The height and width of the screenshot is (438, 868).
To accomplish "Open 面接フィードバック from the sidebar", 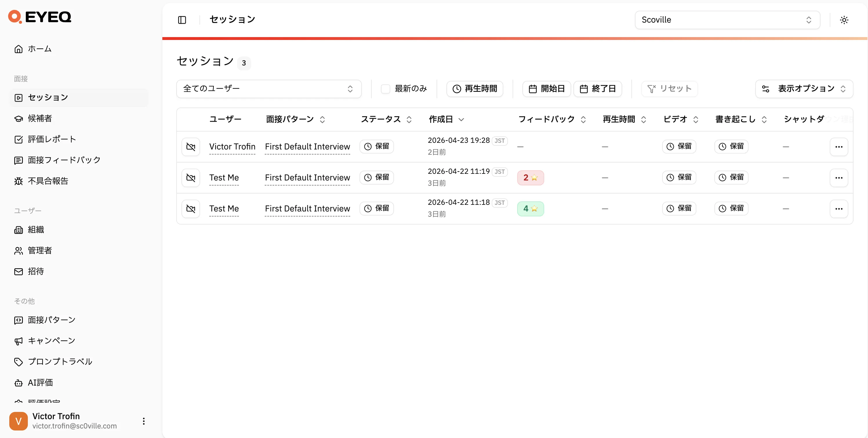I will click(x=63, y=160).
